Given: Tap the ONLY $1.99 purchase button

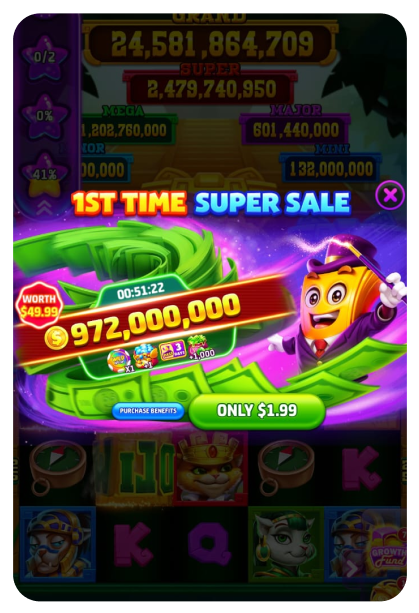Looking at the screenshot, I should [257, 410].
